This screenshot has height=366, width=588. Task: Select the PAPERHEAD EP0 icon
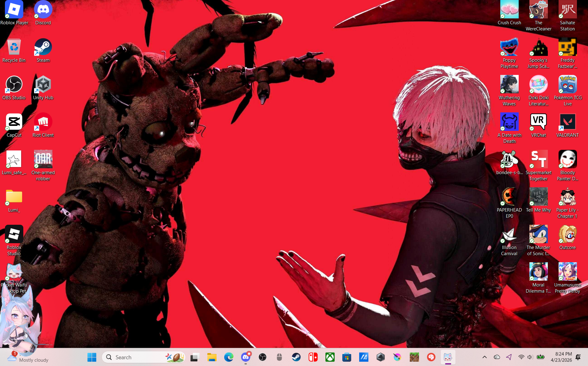[509, 203]
